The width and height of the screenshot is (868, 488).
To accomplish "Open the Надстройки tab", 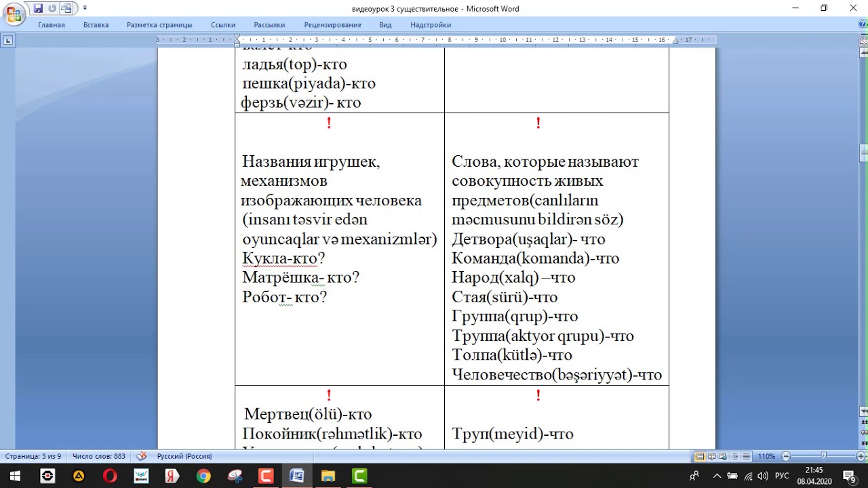I will point(431,25).
